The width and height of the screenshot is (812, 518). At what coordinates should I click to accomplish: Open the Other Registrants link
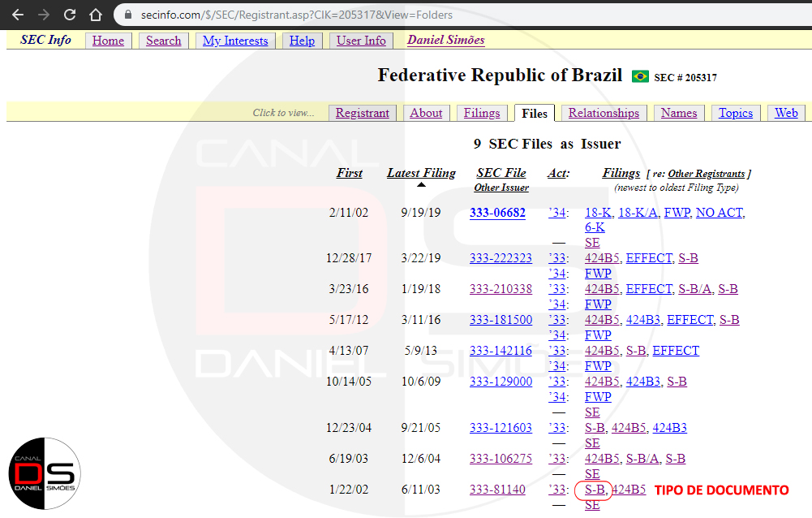click(x=707, y=174)
